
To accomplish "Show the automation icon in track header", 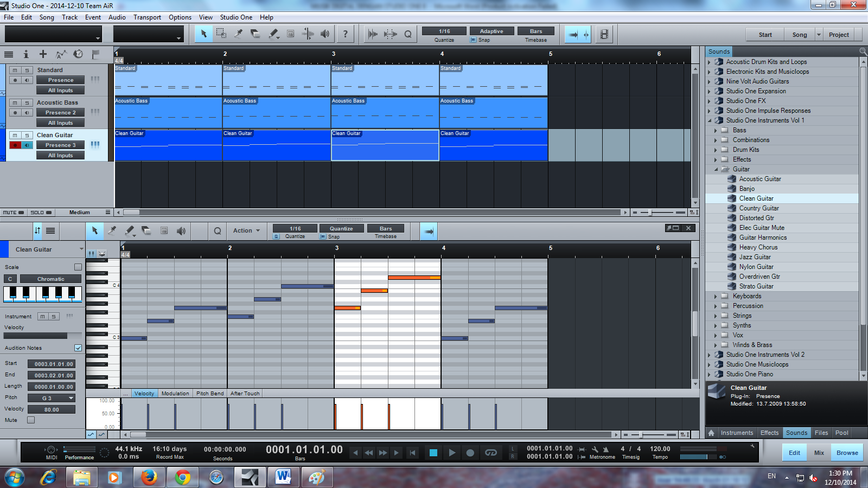I will point(61,54).
